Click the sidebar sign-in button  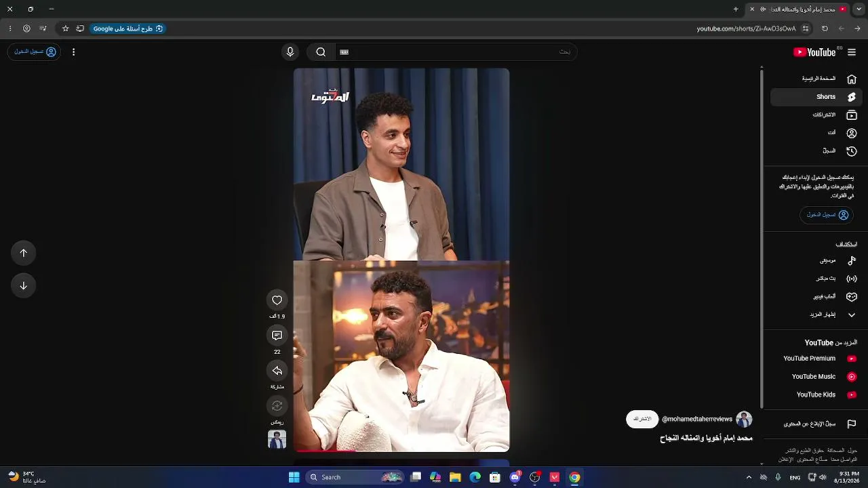828,215
